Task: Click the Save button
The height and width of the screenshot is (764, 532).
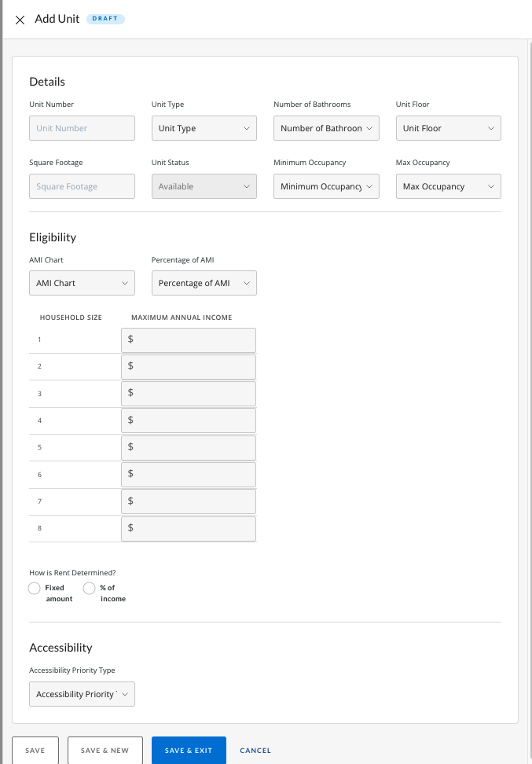Action: 35,751
